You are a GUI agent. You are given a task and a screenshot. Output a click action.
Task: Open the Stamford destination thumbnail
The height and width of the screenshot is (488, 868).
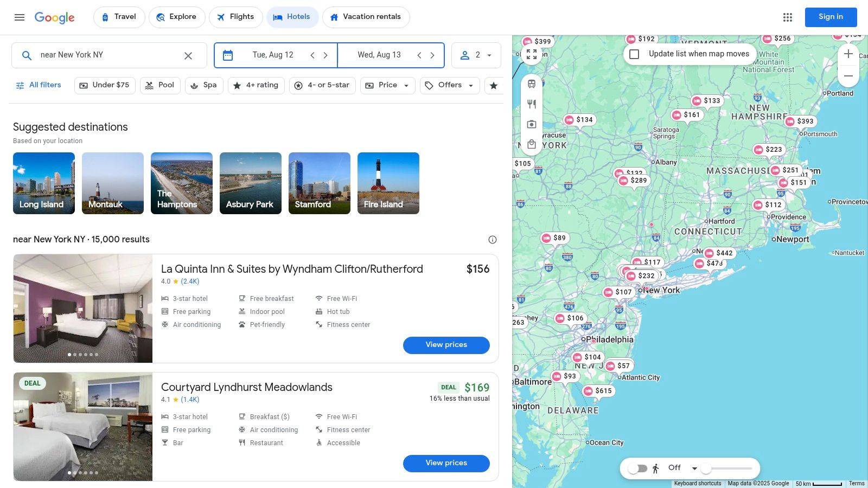click(x=320, y=183)
